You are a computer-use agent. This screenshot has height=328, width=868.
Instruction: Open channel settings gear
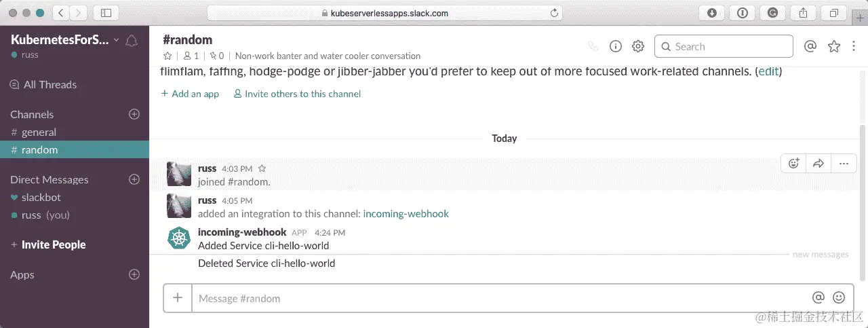638,46
